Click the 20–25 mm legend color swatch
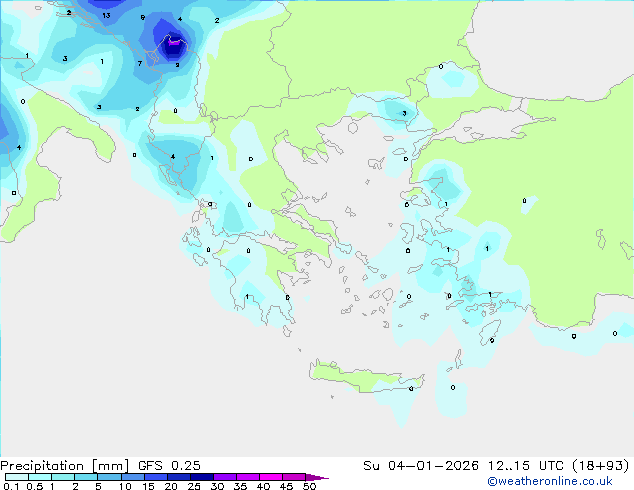Screen dimensions: 634x490 [x=178, y=477]
